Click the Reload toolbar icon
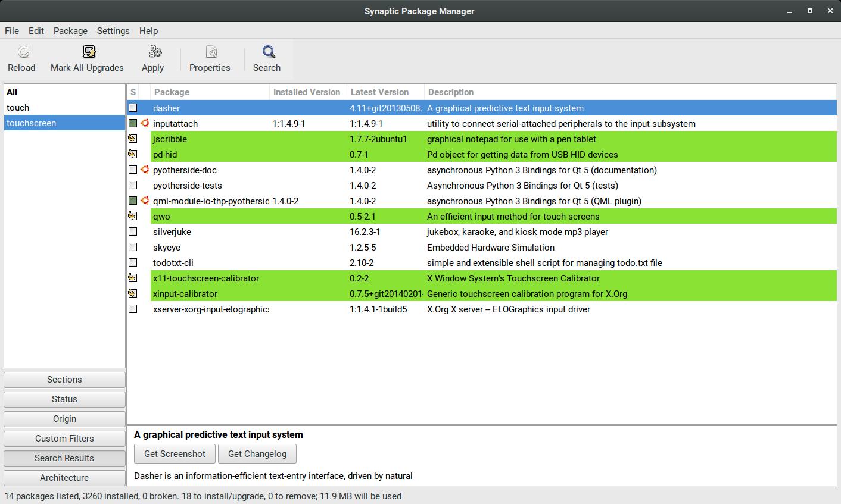Screen dimensions: 841x504 [x=23, y=52]
